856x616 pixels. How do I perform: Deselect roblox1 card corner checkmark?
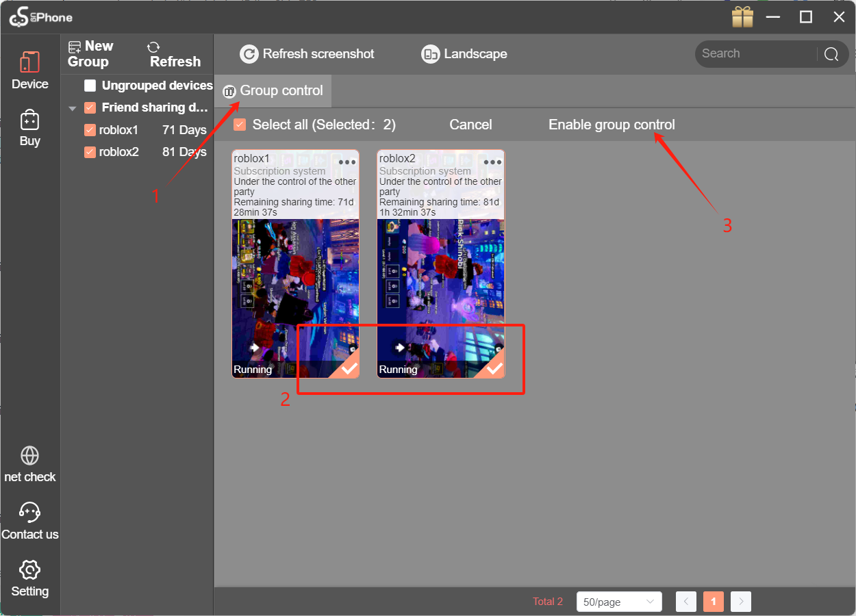[x=349, y=368]
